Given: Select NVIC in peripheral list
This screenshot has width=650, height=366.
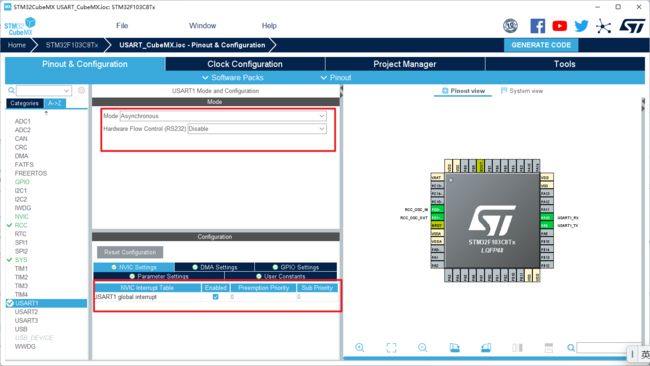Looking at the screenshot, I should click(x=22, y=216).
